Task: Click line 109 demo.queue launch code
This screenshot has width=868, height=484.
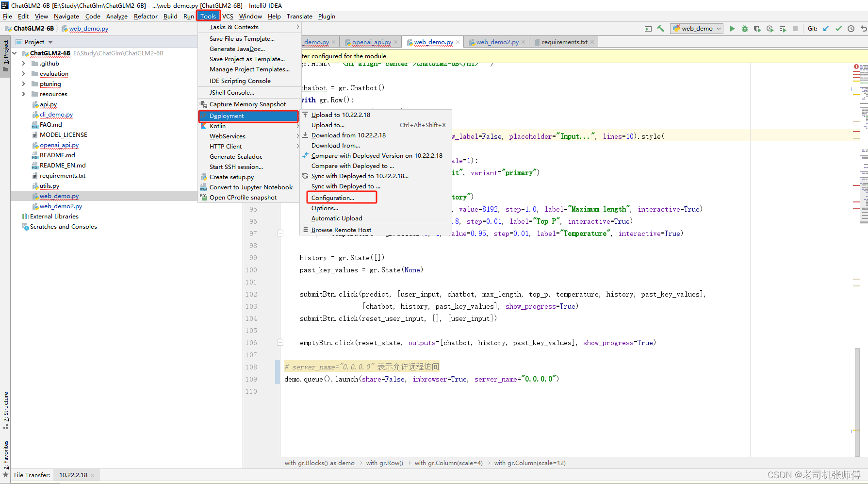Action: (422, 379)
